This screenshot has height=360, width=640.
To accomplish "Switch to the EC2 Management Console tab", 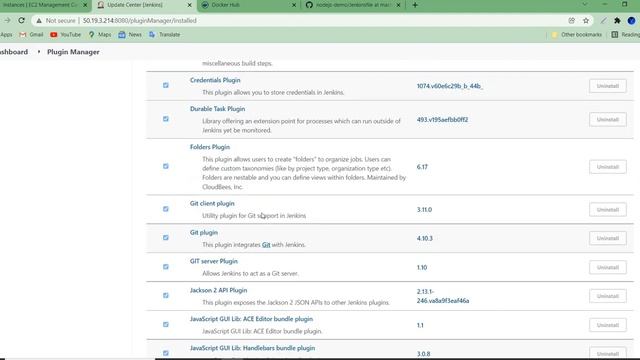I will 40,5.
